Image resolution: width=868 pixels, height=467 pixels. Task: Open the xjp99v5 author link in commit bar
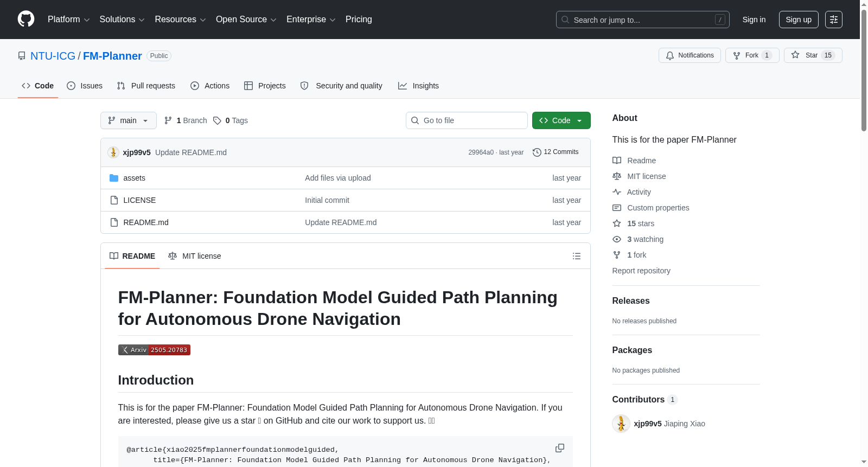pyautogui.click(x=137, y=152)
